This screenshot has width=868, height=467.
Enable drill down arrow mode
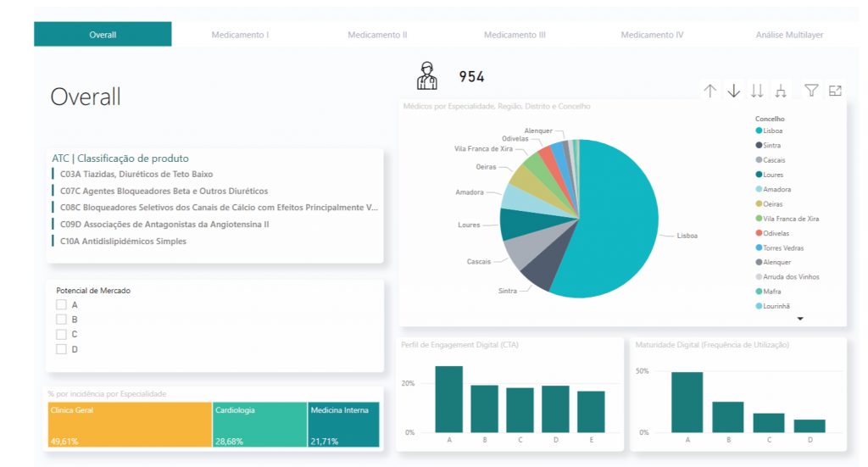[734, 91]
